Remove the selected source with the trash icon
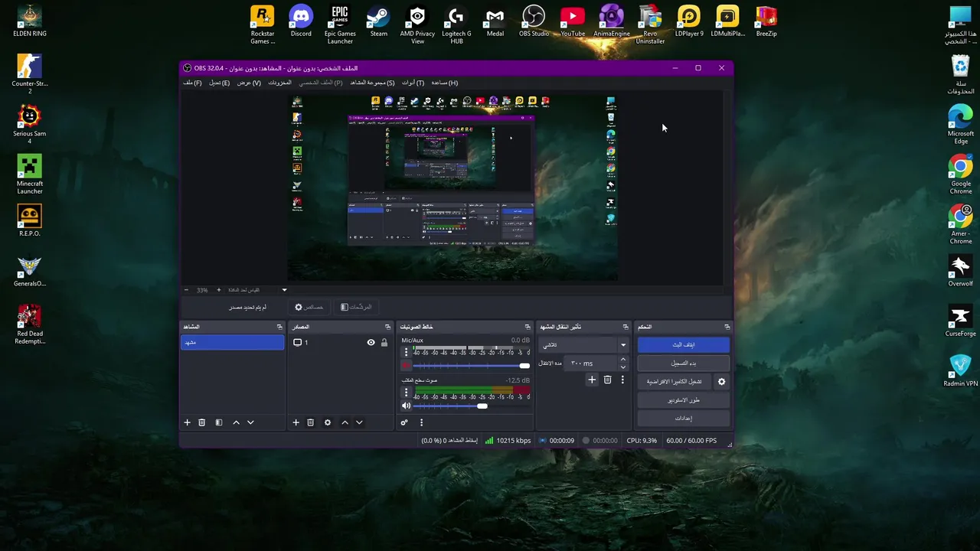The height and width of the screenshot is (551, 980). [311, 422]
